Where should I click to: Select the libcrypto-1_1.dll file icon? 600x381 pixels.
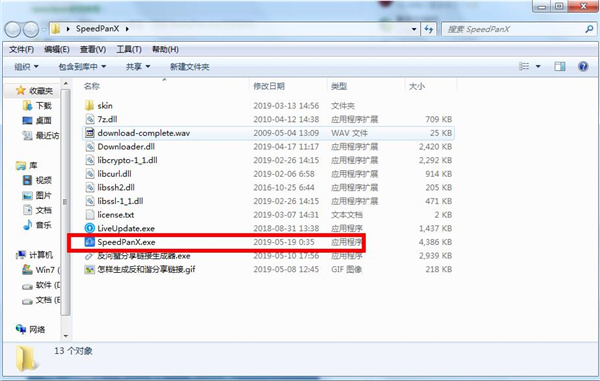tap(90, 160)
